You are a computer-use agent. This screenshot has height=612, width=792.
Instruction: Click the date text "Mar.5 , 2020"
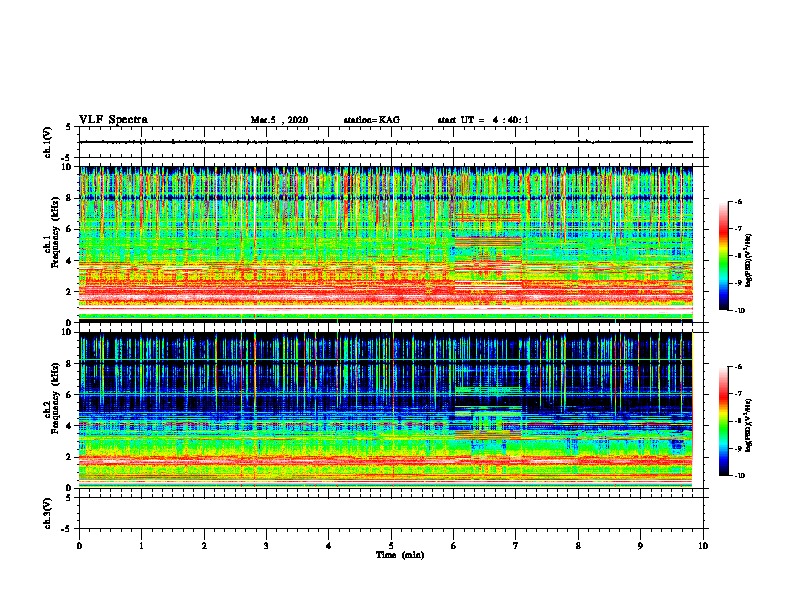click(x=279, y=120)
